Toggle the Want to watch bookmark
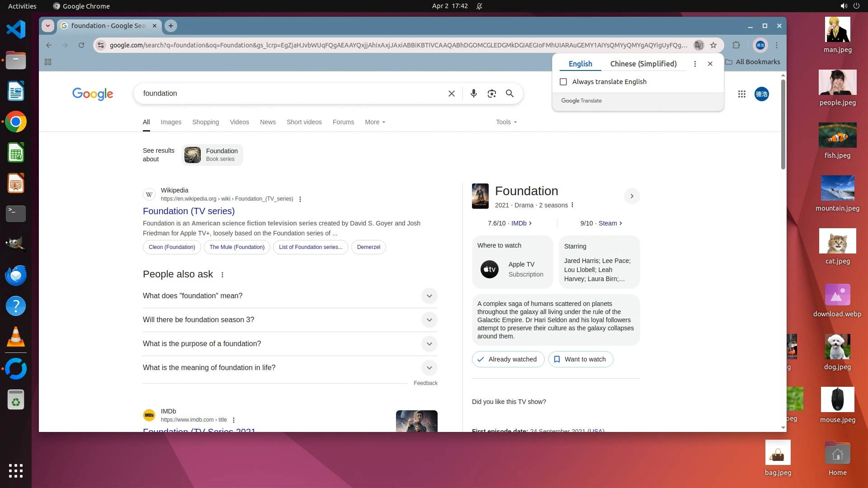 pyautogui.click(x=580, y=359)
